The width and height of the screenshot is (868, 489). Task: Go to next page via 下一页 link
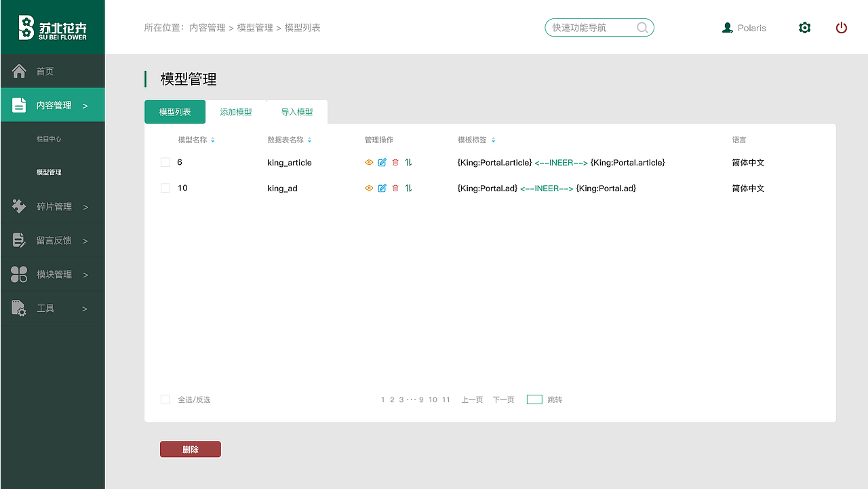point(503,399)
